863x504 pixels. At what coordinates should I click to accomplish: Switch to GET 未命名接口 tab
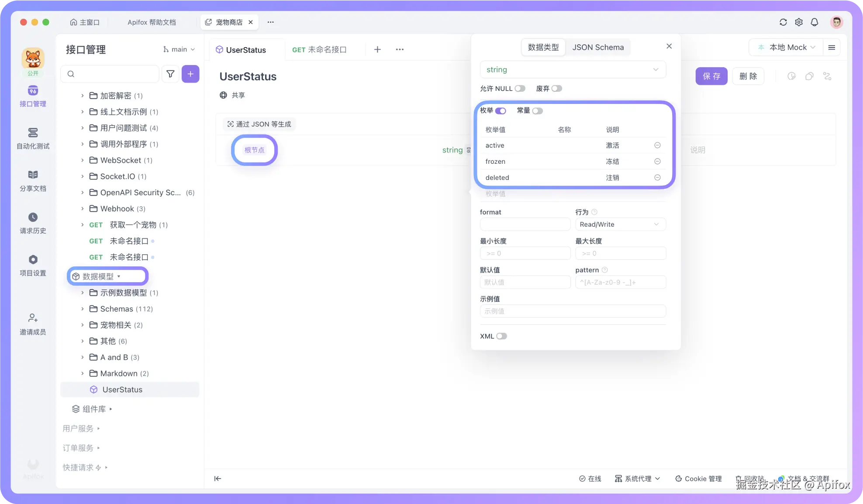pyautogui.click(x=319, y=50)
